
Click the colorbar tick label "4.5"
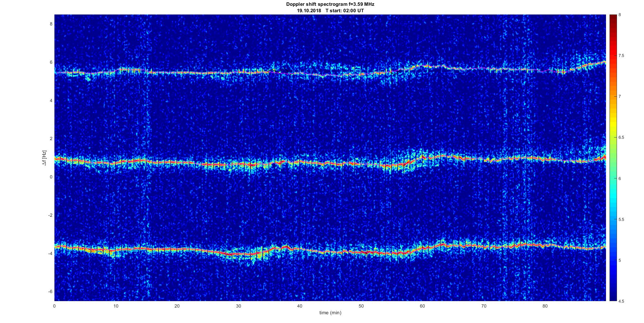[621, 301]
